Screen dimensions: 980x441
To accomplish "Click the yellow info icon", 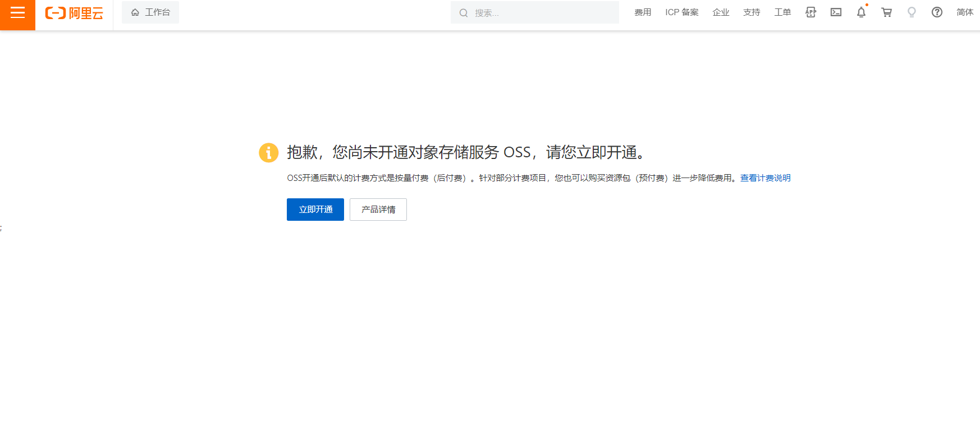I will pyautogui.click(x=268, y=152).
